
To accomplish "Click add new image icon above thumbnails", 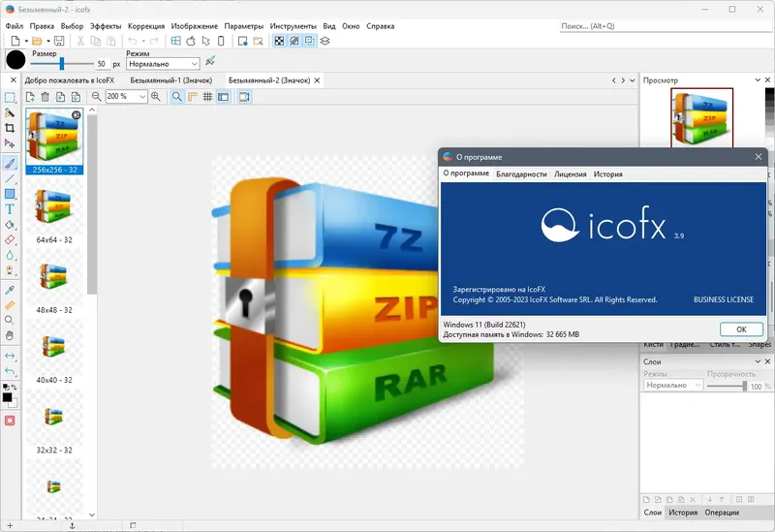I will pyautogui.click(x=30, y=97).
